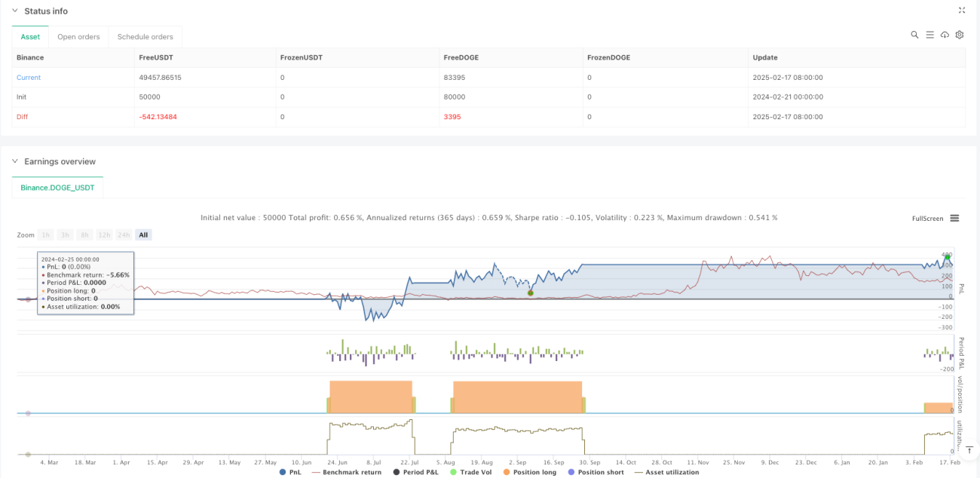Download the table via the cloud icon
The width and height of the screenshot is (980, 478).
coord(945,35)
